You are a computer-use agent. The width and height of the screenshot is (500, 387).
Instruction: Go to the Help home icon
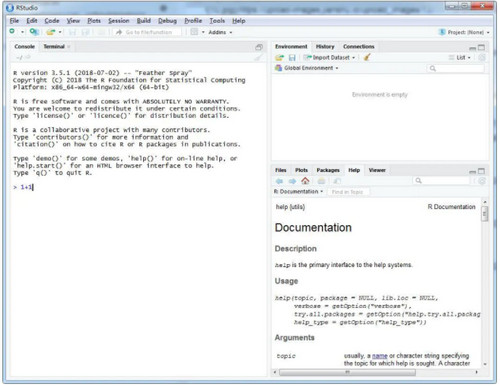pyautogui.click(x=305, y=181)
